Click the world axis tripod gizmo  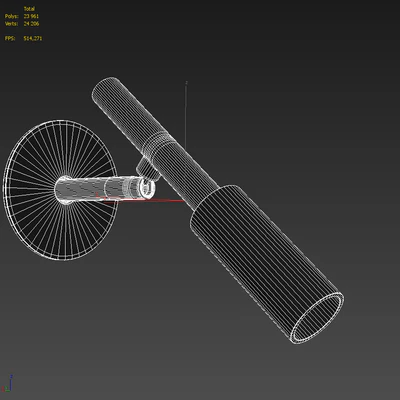point(8,383)
